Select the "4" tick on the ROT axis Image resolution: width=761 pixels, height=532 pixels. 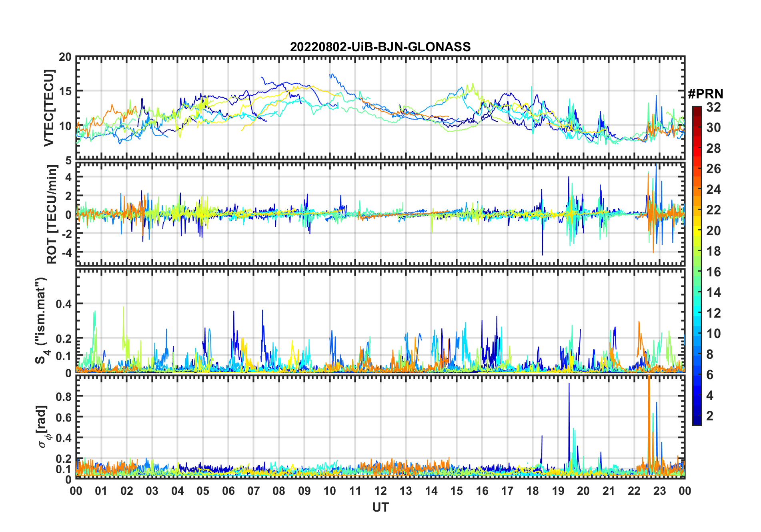point(68,177)
